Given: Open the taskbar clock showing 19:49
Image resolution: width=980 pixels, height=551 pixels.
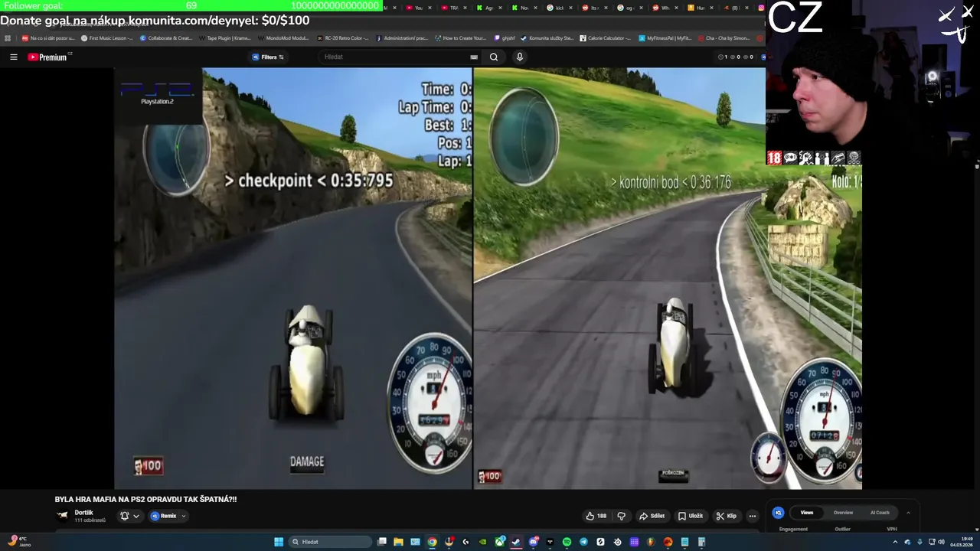Looking at the screenshot, I should (x=961, y=542).
